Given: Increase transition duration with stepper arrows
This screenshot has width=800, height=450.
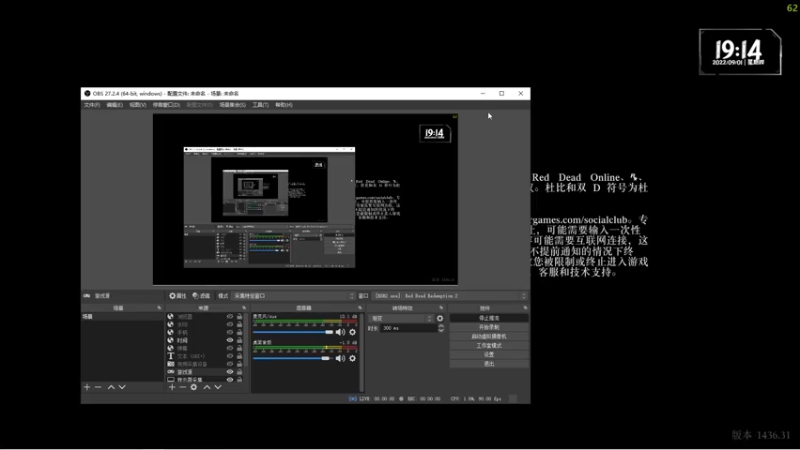Looking at the screenshot, I should [441, 326].
